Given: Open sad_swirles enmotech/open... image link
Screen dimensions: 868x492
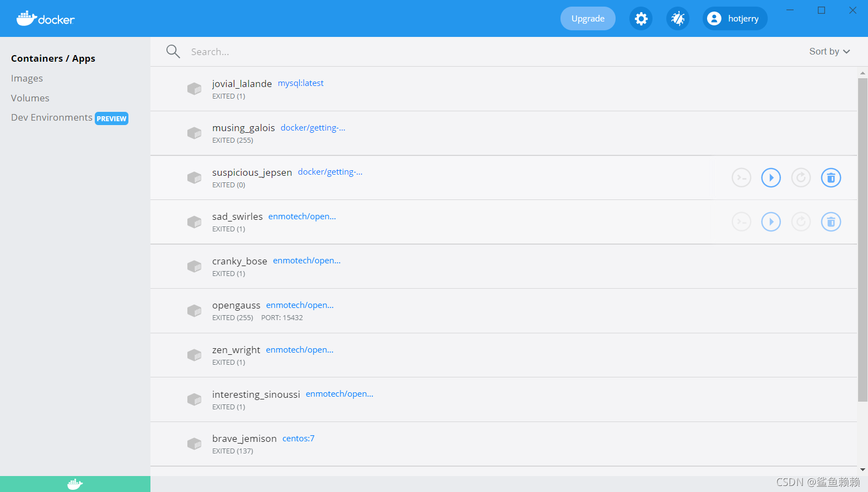Looking at the screenshot, I should tap(302, 217).
